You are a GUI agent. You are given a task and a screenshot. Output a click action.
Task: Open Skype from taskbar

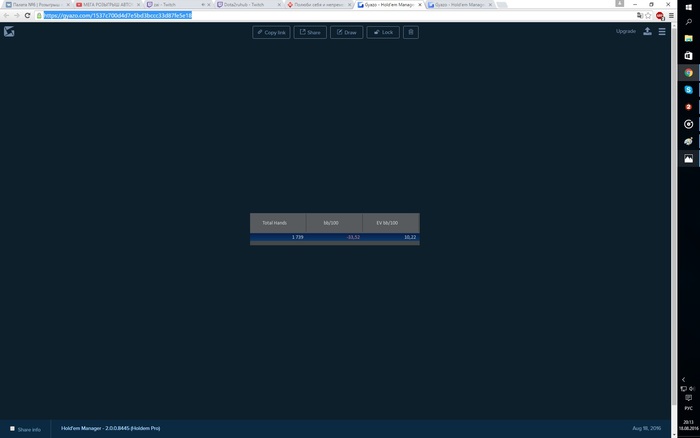click(688, 90)
